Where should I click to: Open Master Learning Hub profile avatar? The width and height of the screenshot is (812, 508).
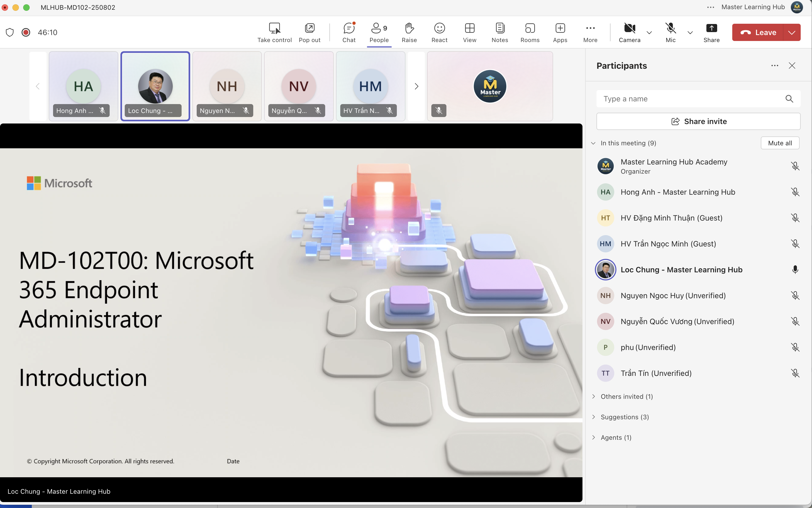[x=797, y=7]
